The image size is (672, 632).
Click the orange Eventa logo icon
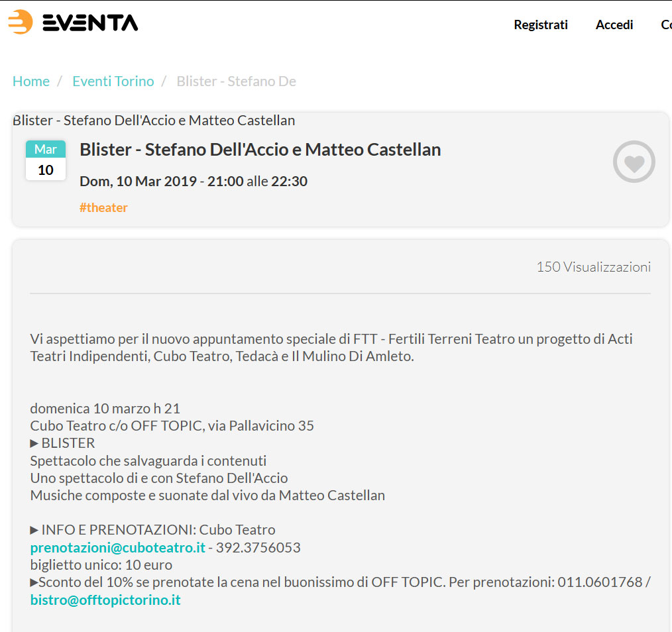coord(21,23)
